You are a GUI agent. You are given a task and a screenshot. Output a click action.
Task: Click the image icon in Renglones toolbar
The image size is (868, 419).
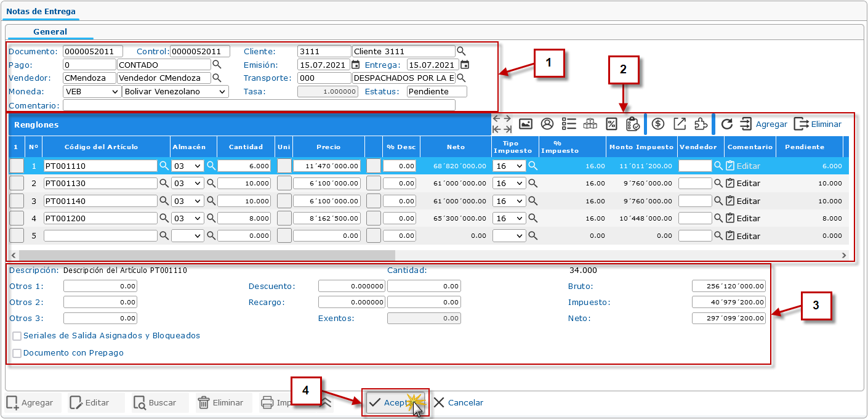pos(525,124)
